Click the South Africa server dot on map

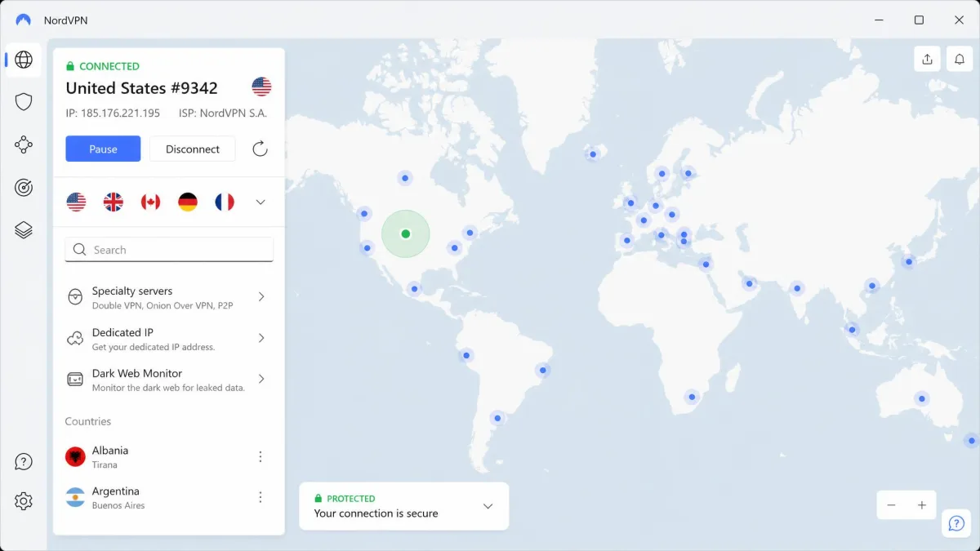(x=692, y=398)
